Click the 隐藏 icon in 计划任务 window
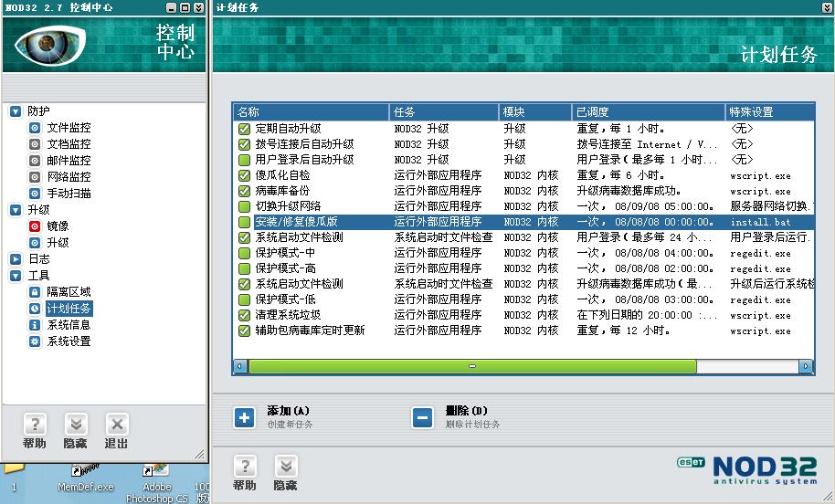Viewport: 835px width, 504px height. click(x=286, y=467)
